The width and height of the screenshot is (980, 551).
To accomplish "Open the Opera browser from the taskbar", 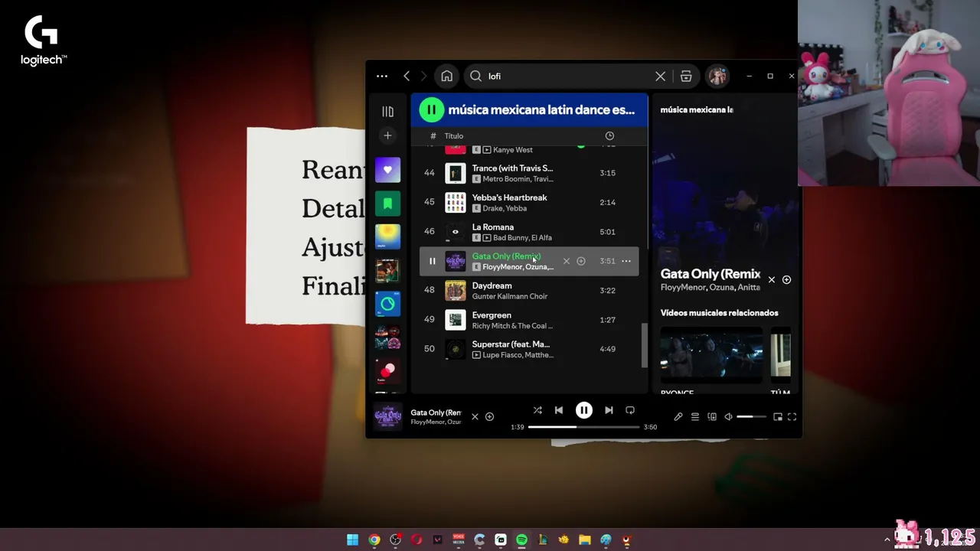I will click(416, 540).
